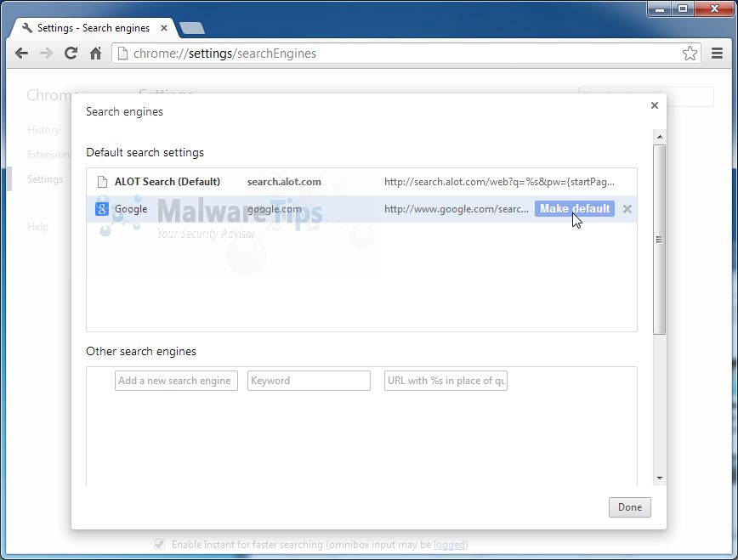The image size is (738, 560).
Task: Click the page icon in the address bar
Action: point(122,54)
